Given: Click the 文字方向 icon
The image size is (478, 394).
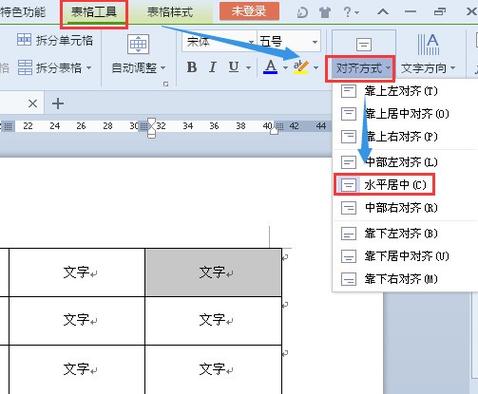Looking at the screenshot, I should pyautogui.click(x=428, y=44).
